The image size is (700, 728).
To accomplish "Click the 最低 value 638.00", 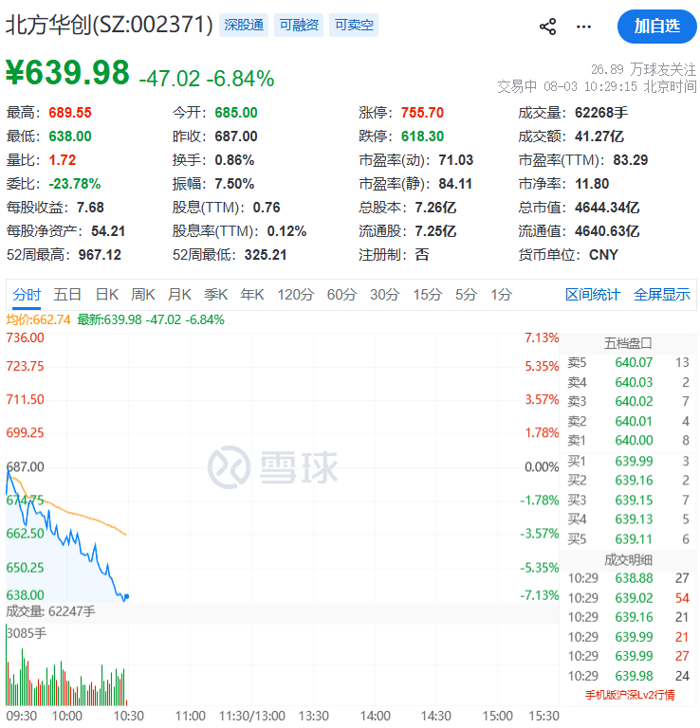I will 70,136.
